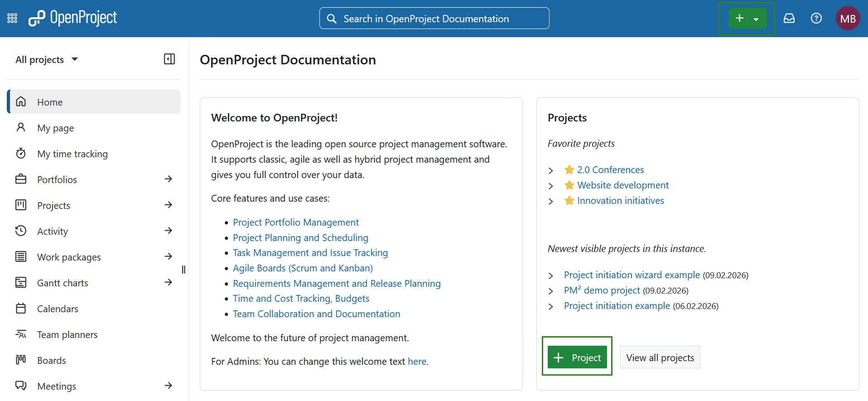Click the Portfolios briefcase icon
The height and width of the screenshot is (401, 868).
point(21,179)
